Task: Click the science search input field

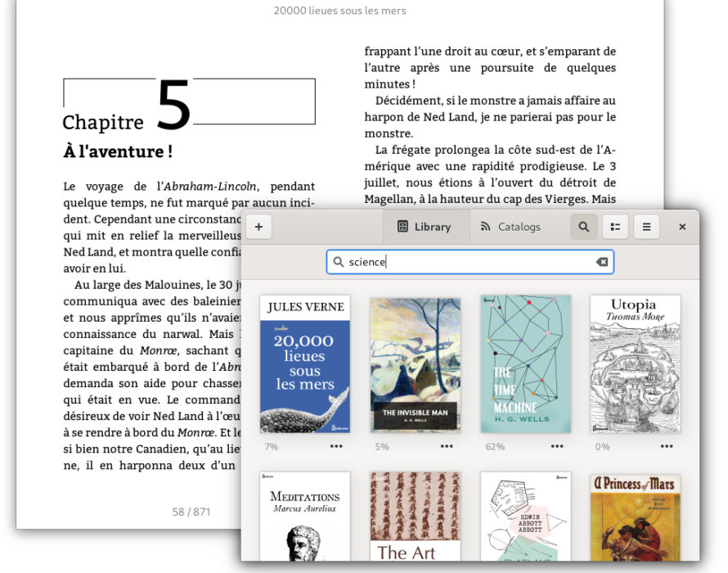Action: 466,262
